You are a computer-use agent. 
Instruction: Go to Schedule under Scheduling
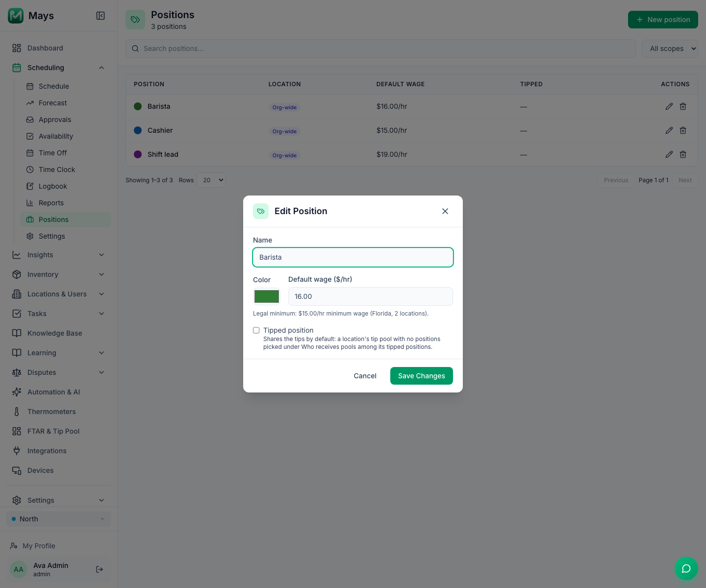tap(66, 86)
